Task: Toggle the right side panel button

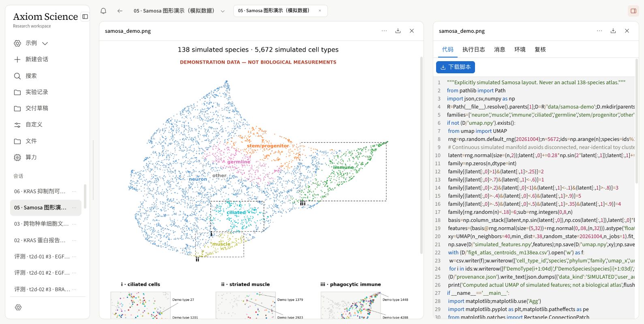Action: click(633, 11)
